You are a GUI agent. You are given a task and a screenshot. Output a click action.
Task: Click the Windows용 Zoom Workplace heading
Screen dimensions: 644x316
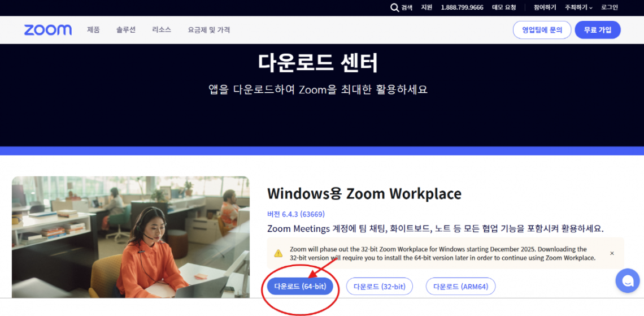pos(364,193)
